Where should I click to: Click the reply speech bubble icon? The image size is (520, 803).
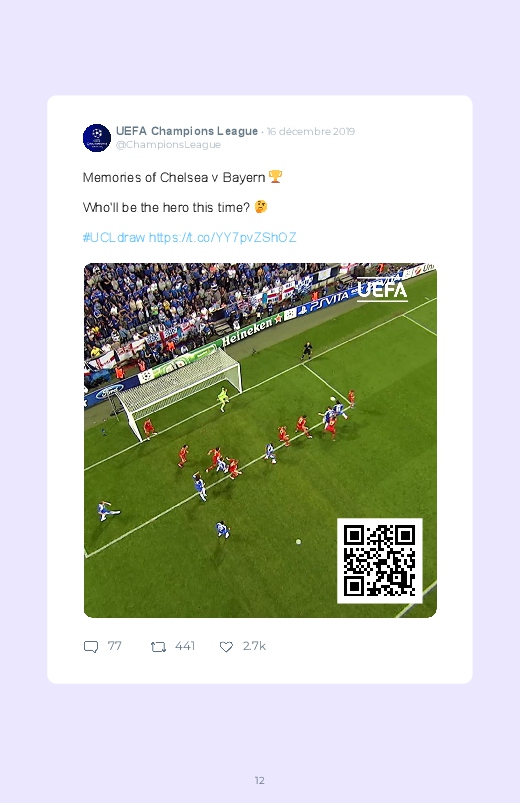coord(91,647)
